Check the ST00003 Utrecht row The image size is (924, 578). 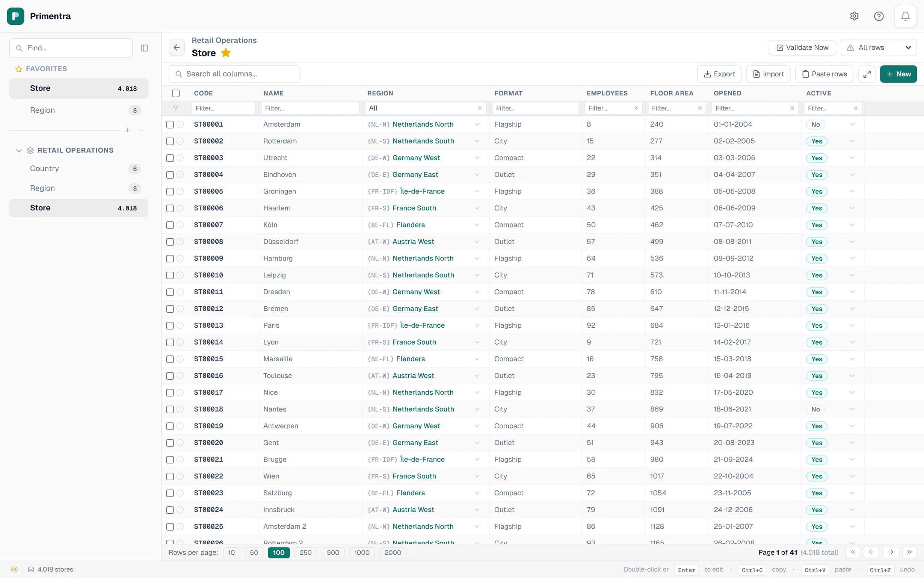click(170, 158)
